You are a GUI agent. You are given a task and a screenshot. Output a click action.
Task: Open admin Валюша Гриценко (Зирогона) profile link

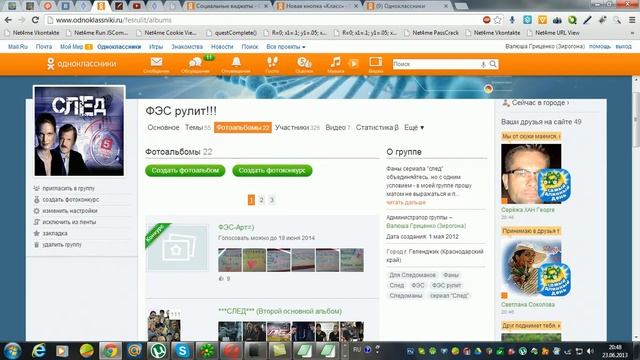click(x=426, y=226)
